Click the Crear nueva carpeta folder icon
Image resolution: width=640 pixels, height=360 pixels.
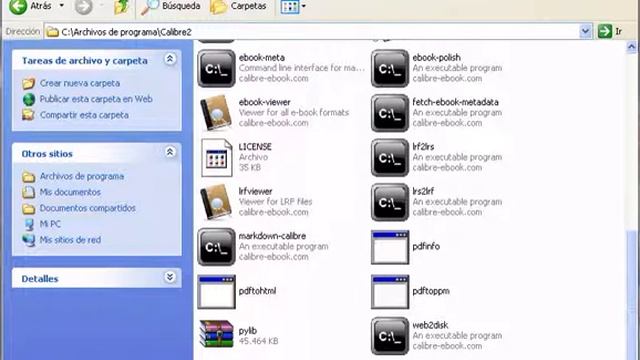[29, 83]
